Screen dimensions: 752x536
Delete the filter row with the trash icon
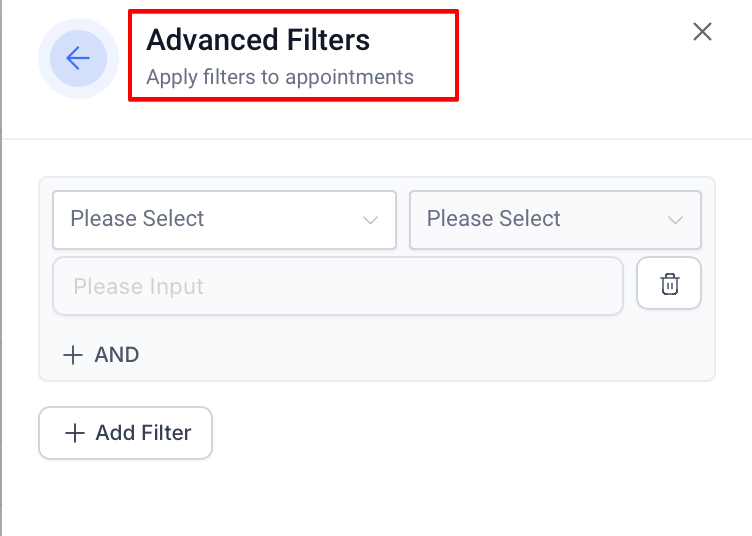click(669, 285)
